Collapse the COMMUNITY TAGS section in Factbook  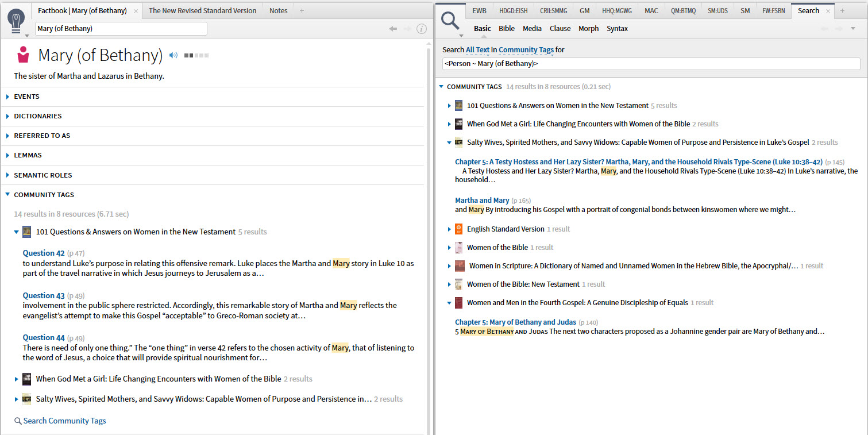point(8,195)
